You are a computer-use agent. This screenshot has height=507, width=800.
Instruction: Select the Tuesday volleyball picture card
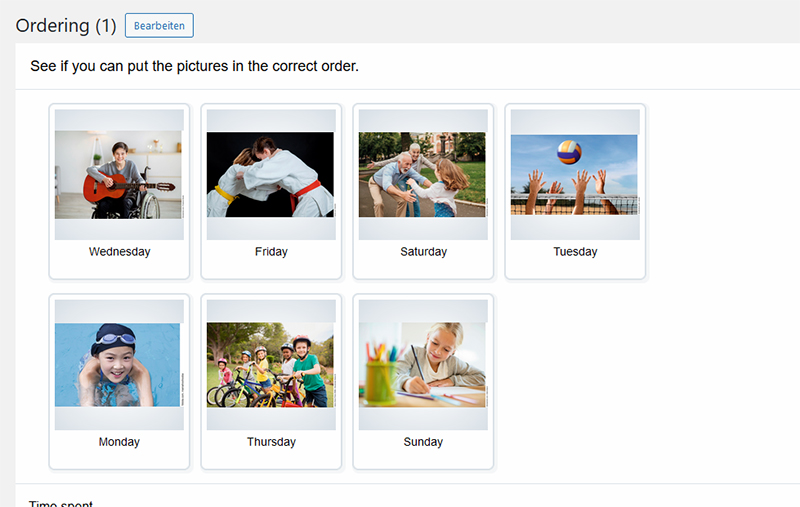coord(575,192)
